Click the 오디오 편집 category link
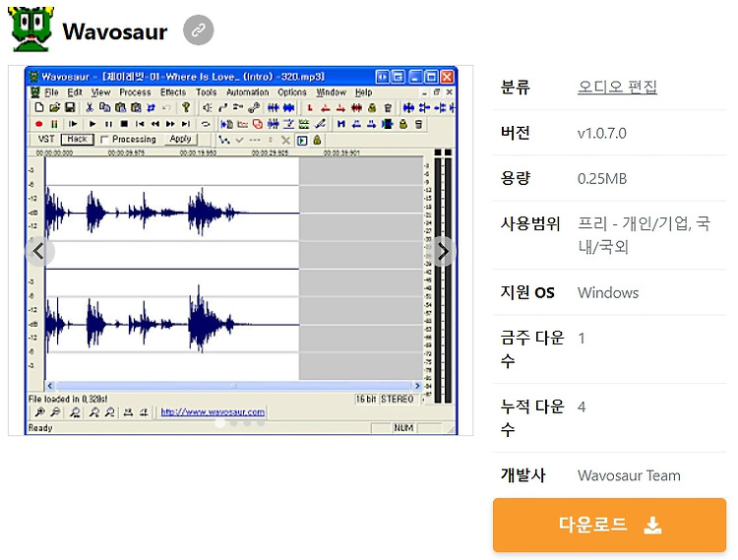This screenshot has width=738, height=560. point(617,87)
